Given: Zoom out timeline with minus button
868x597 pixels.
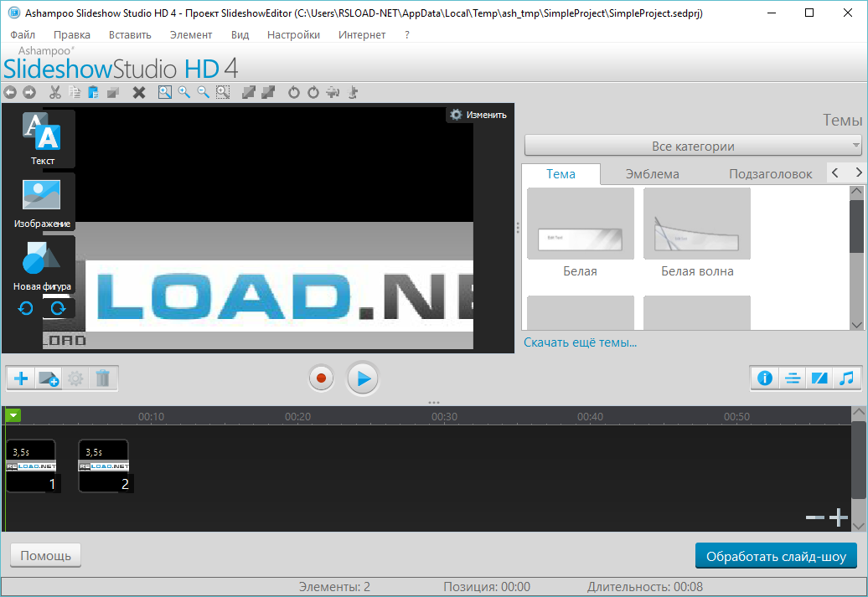Looking at the screenshot, I should coord(815,517).
